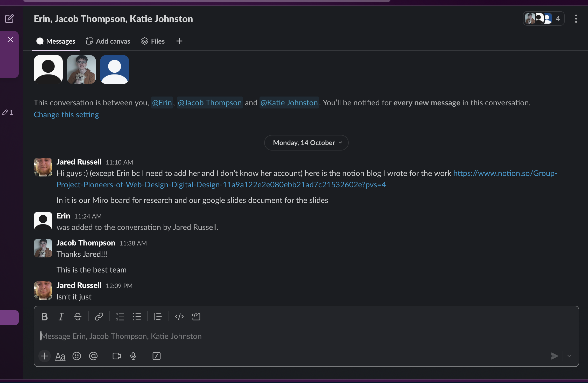Toggle italic formatting in the composer
This screenshot has width=588, height=383.
point(61,316)
